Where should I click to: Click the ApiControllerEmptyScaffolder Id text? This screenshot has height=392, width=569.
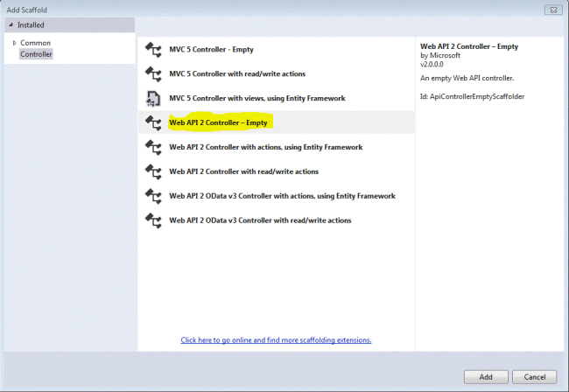click(x=472, y=96)
